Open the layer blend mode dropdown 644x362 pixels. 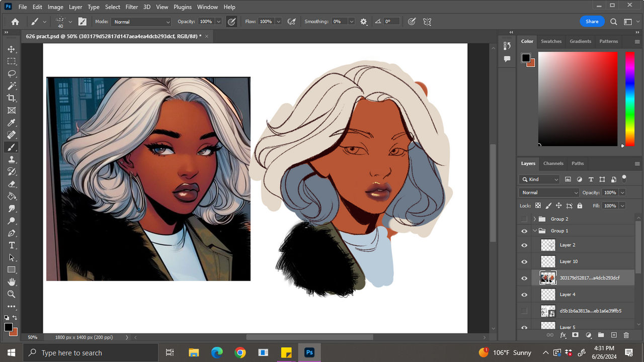(x=549, y=193)
